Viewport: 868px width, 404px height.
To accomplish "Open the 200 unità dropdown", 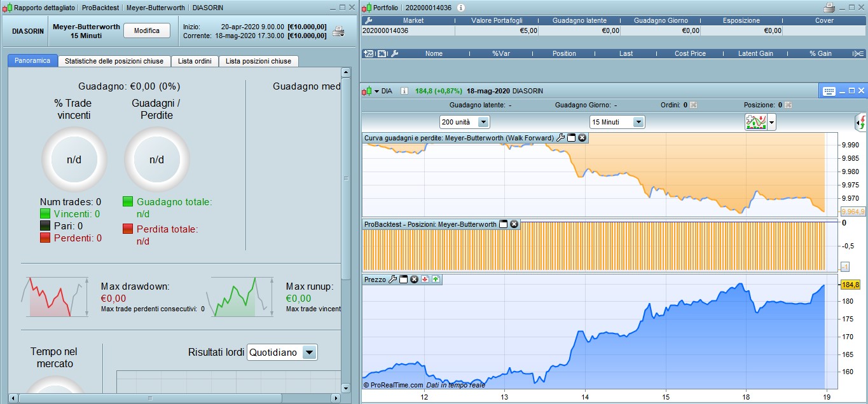I will (x=464, y=122).
